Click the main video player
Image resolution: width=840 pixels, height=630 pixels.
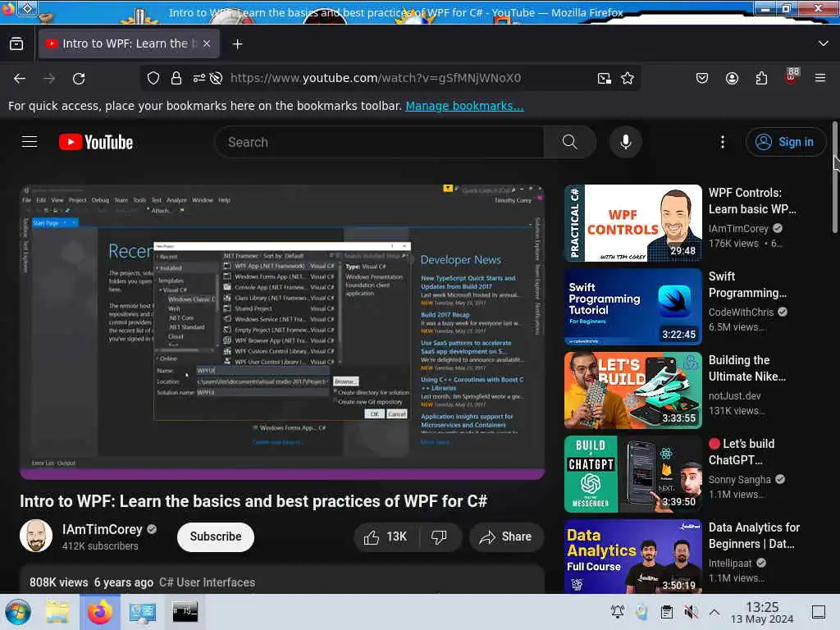click(x=282, y=332)
